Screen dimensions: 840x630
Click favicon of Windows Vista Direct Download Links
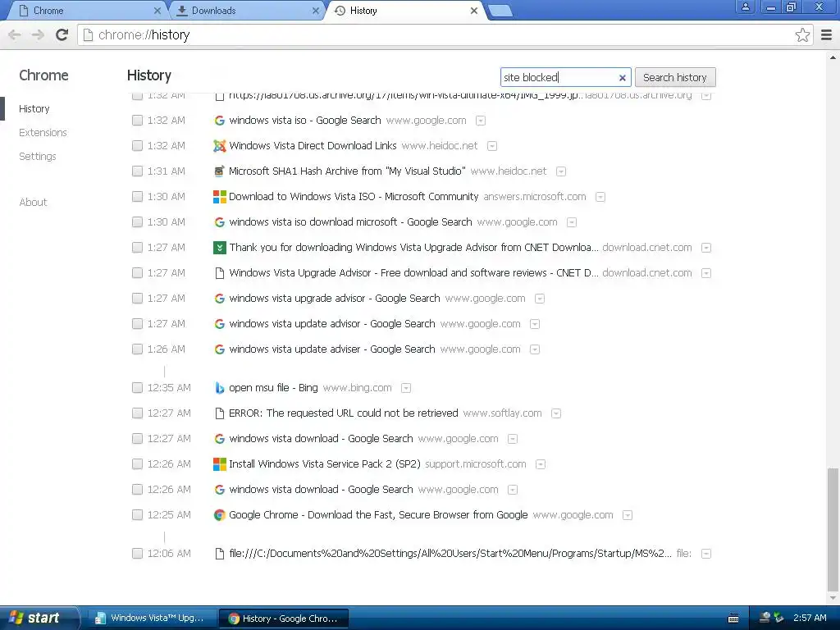click(220, 146)
